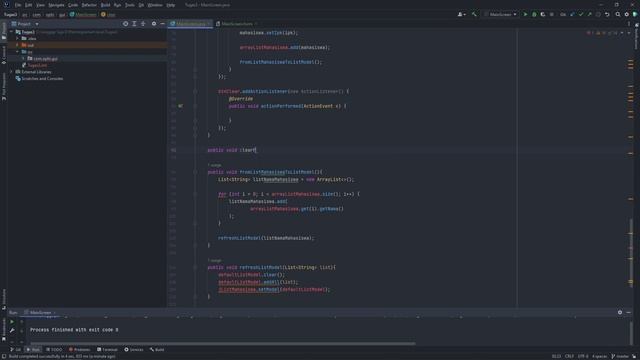
Task: Select the MainScreen tab in Run panel
Action: point(40,312)
